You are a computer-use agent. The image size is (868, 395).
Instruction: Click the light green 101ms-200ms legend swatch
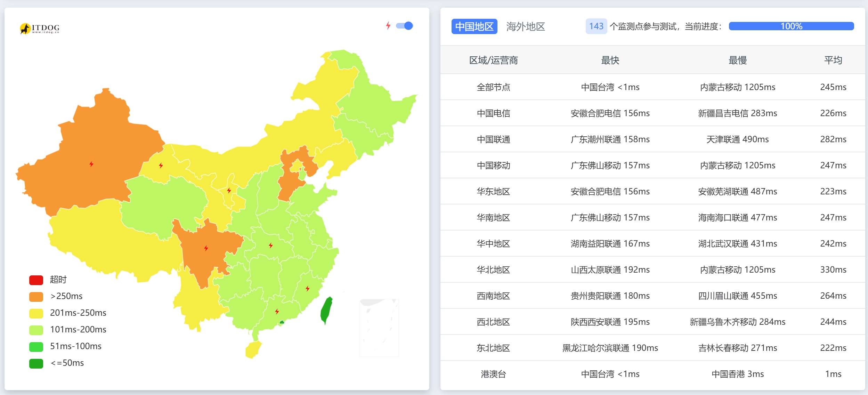pyautogui.click(x=36, y=330)
